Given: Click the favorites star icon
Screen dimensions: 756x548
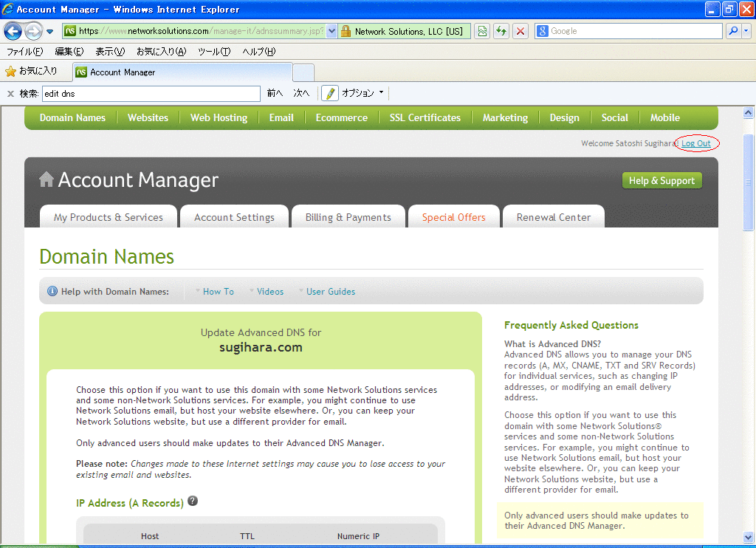Looking at the screenshot, I should pyautogui.click(x=10, y=72).
